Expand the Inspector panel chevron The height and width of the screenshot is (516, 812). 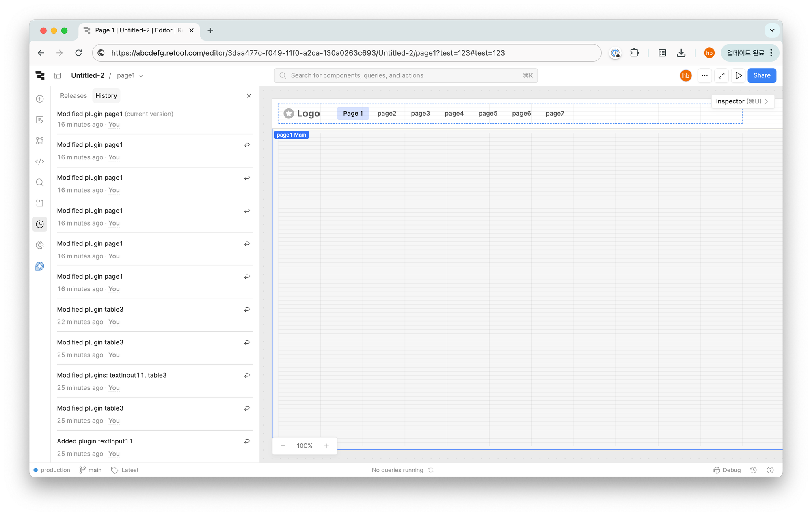(766, 101)
